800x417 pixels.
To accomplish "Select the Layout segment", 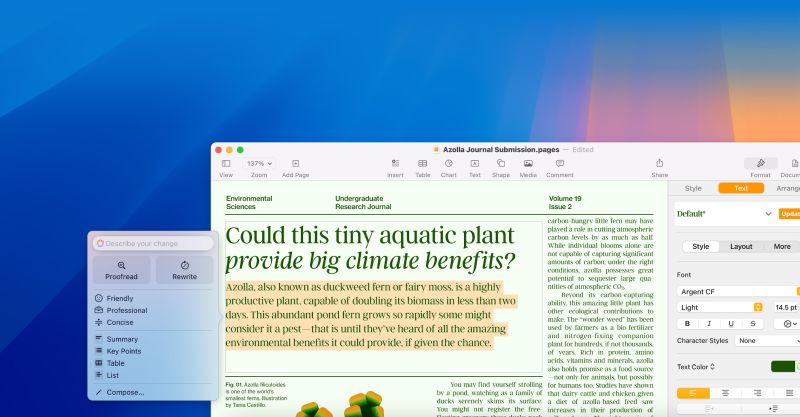I will 741,247.
